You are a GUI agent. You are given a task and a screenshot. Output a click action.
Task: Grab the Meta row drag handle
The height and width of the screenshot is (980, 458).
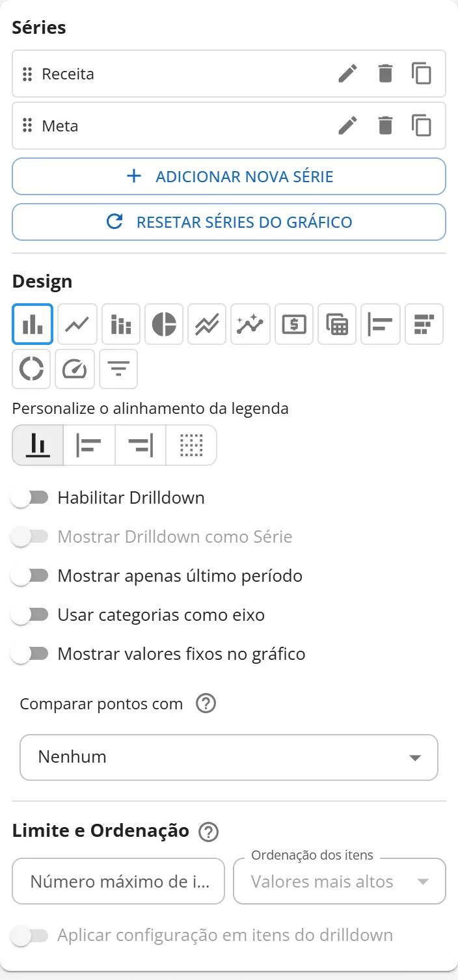click(27, 125)
